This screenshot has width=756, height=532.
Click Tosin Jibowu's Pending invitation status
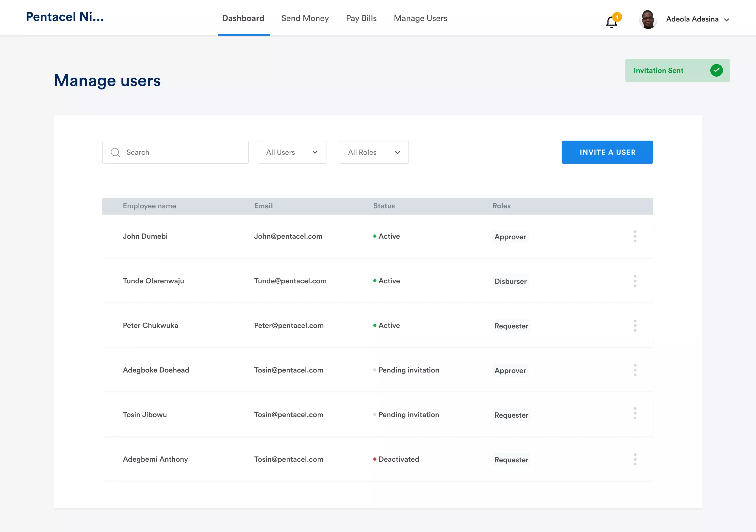coord(406,414)
